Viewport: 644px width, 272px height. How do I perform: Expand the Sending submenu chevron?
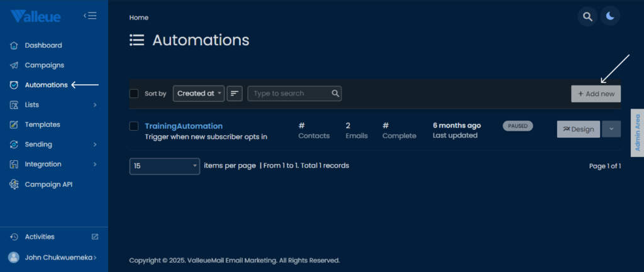[x=95, y=144]
